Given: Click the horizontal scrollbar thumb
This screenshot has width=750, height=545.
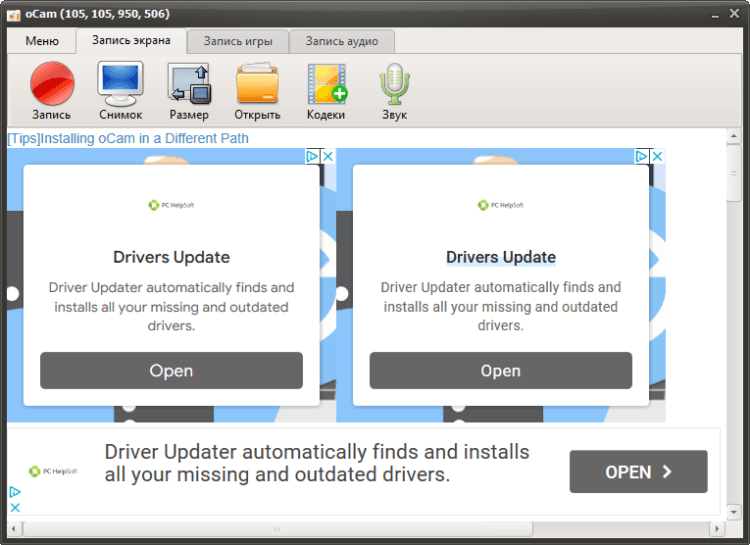Looking at the screenshot, I should (x=277, y=529).
